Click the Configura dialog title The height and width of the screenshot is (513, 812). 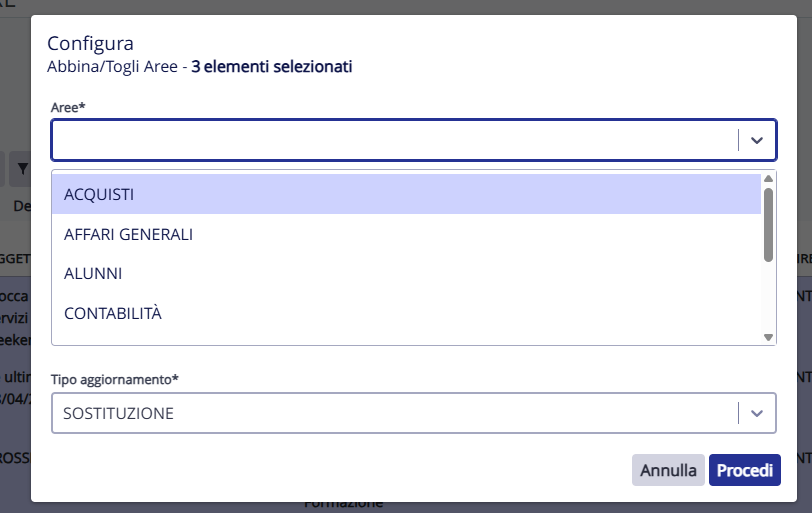tap(90, 43)
